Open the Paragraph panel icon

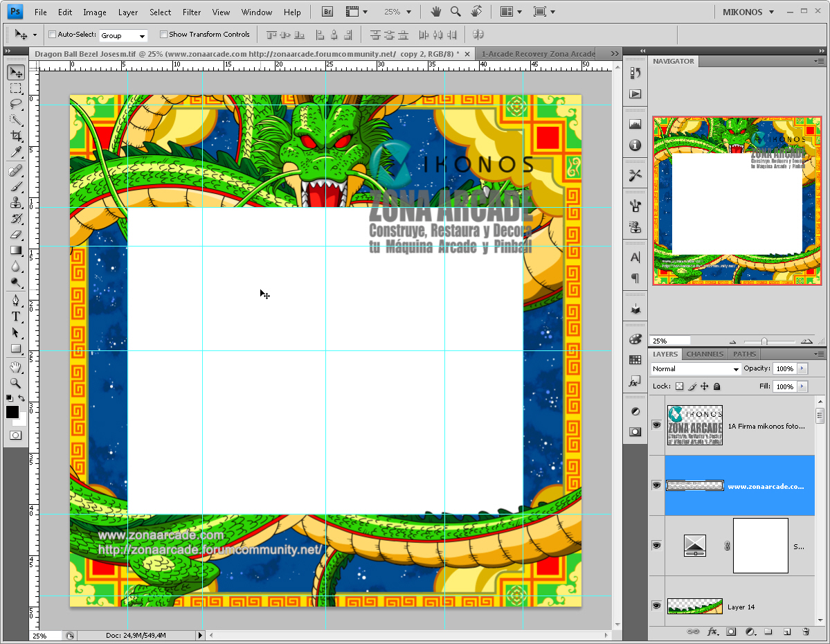click(635, 278)
